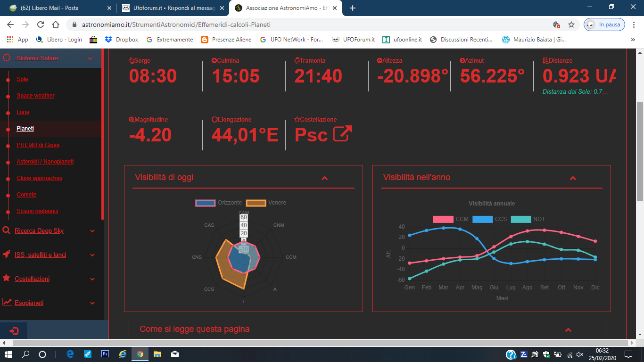Toggle CCM series in annual visibility legend
Viewport: 644px width, 362px height.
point(443,219)
